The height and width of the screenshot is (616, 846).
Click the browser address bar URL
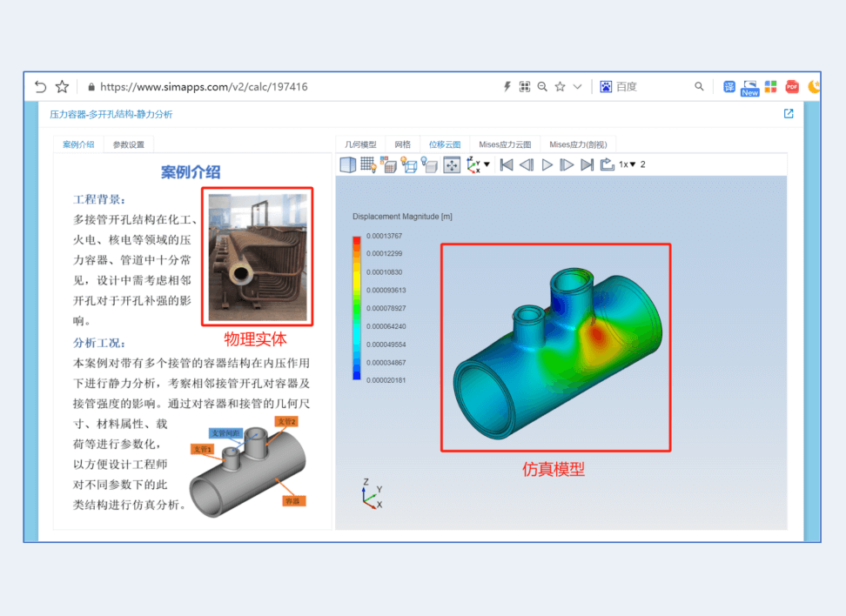pos(204,87)
